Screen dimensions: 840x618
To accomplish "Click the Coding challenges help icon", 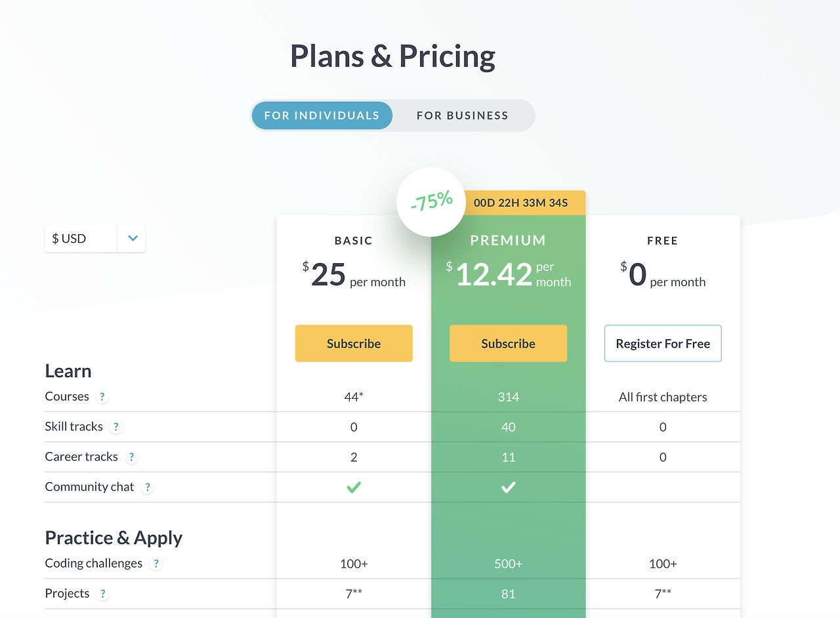I will pyautogui.click(x=156, y=564).
